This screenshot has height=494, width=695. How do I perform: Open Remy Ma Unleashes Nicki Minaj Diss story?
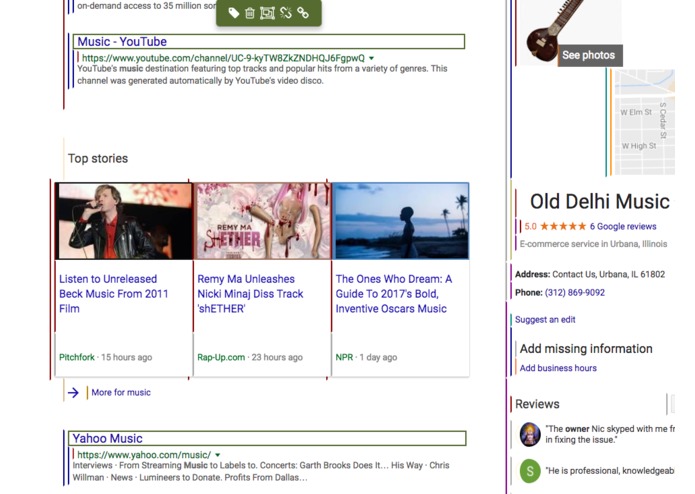point(250,294)
